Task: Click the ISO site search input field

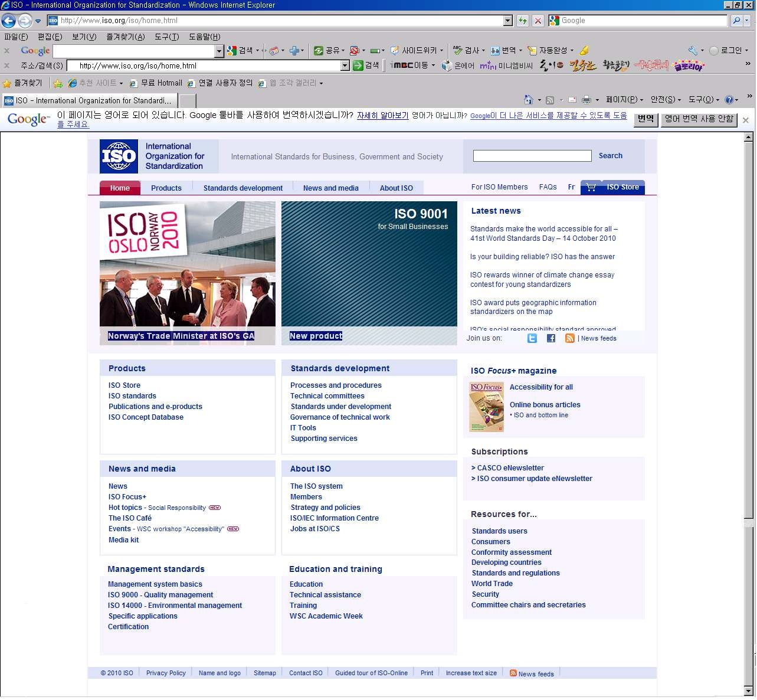Action: pyautogui.click(x=532, y=156)
